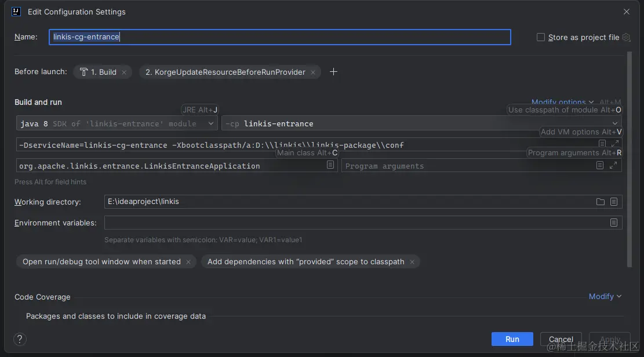The width and height of the screenshot is (644, 357).
Task: Open Modify options menu
Action: pyautogui.click(x=562, y=101)
